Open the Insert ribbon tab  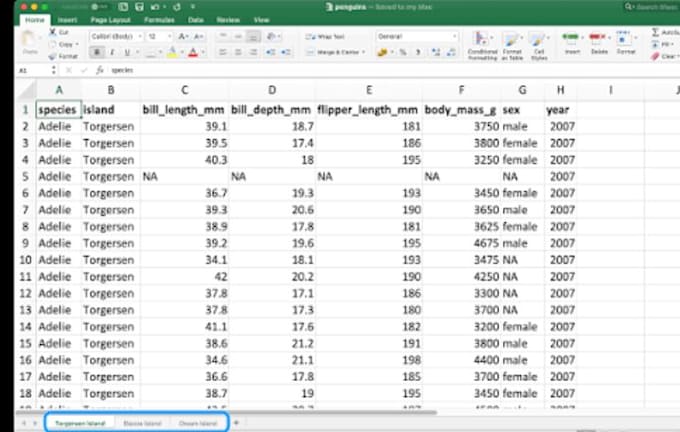click(x=67, y=20)
